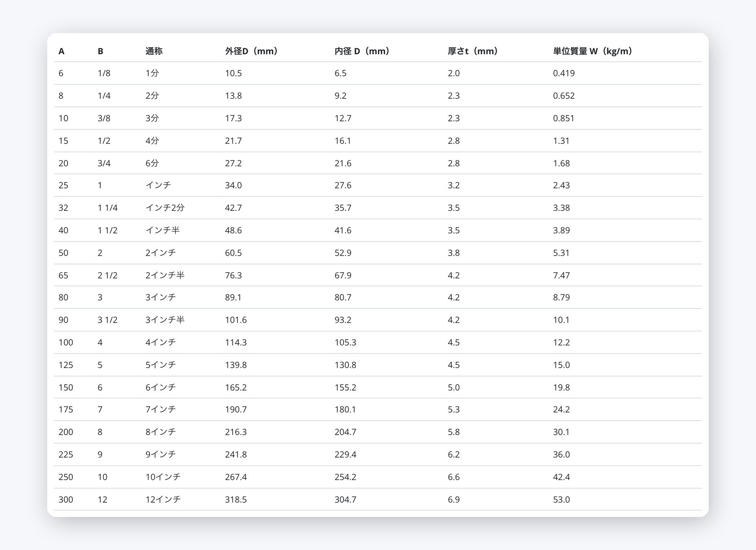This screenshot has width=756, height=550.
Task: Click the value 130.8
Action: [345, 365]
